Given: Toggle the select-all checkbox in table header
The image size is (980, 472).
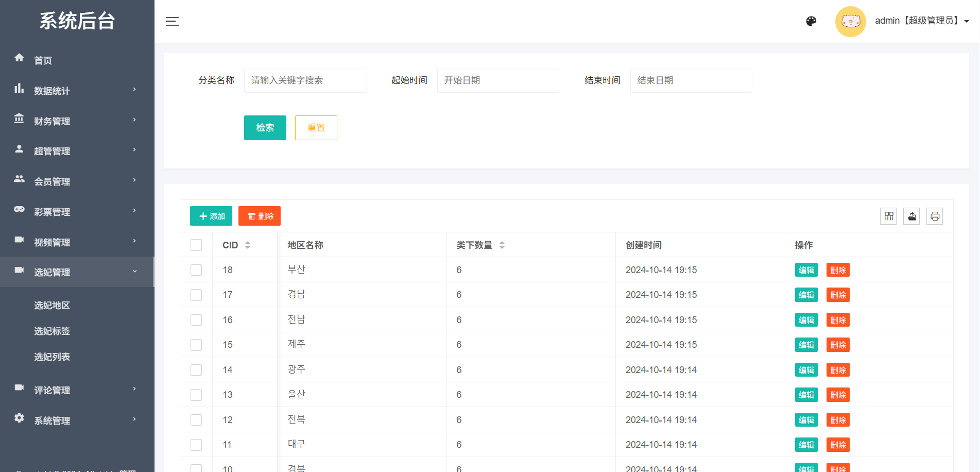Looking at the screenshot, I should pos(196,245).
